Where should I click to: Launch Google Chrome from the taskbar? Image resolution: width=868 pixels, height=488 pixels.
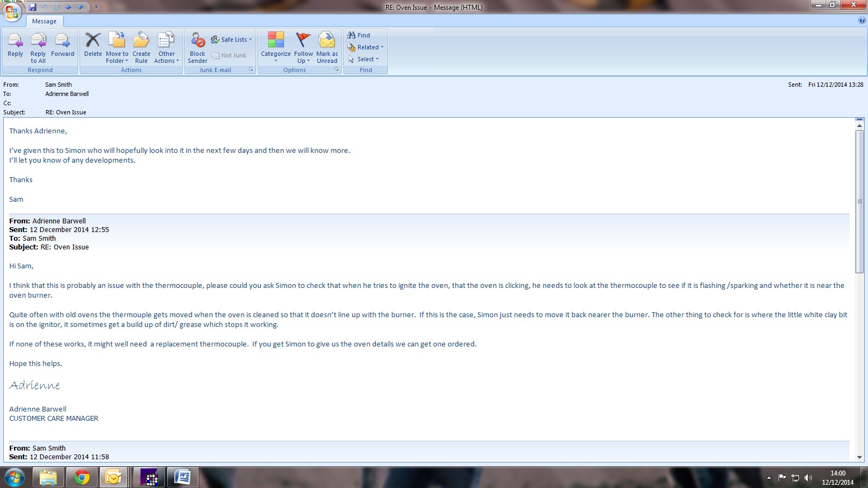pos(81,478)
